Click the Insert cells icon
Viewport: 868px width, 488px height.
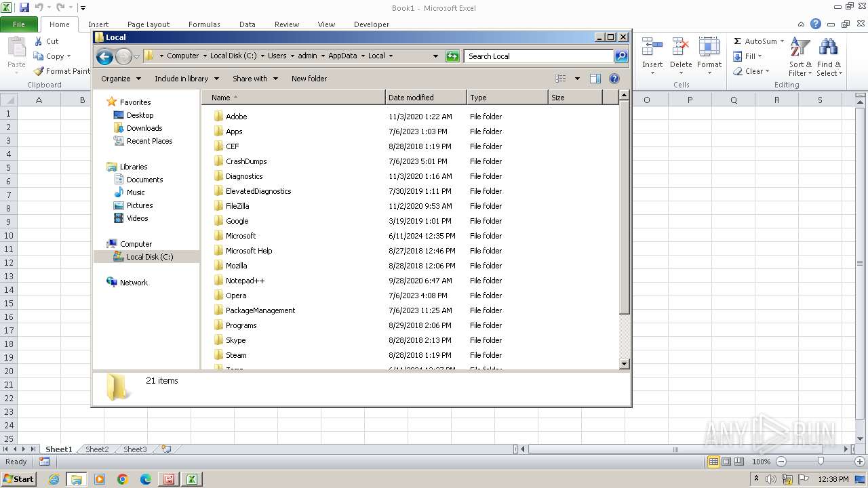coord(652,47)
